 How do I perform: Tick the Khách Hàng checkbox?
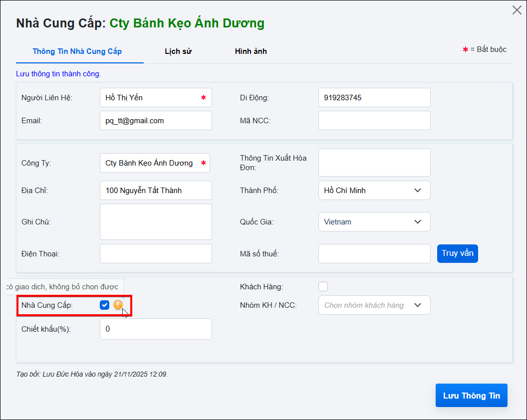[323, 287]
